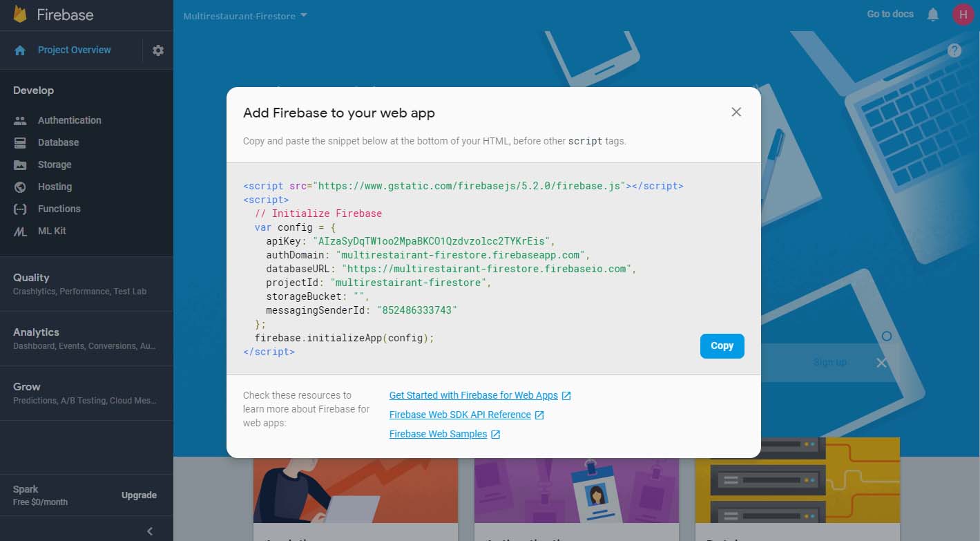Expand the Quality section
Viewport: 980px width, 541px height.
pos(86,283)
